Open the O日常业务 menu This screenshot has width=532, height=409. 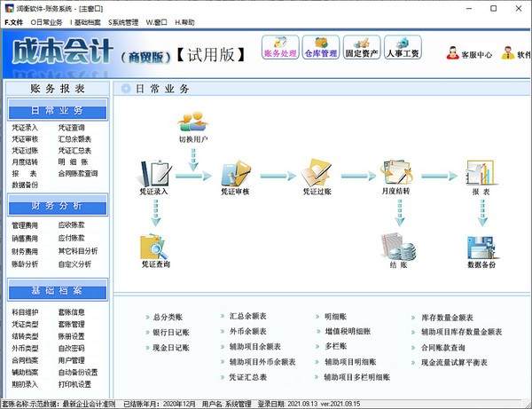(x=46, y=22)
